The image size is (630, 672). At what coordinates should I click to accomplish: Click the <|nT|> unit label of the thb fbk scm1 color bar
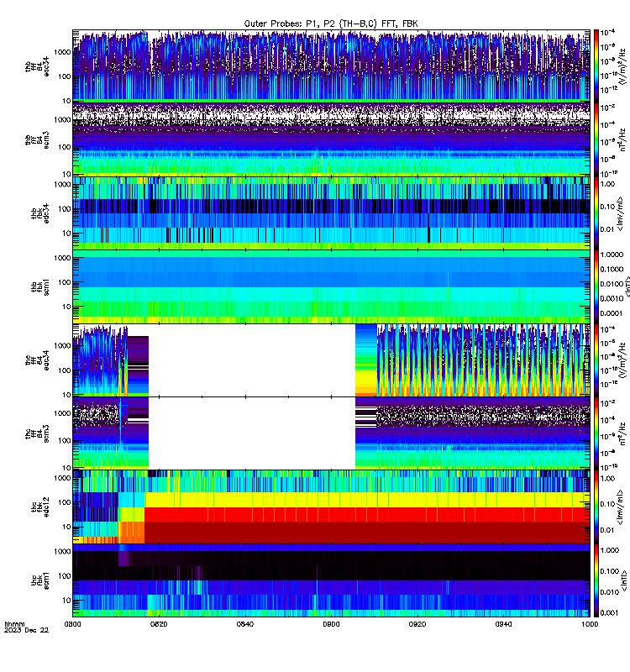coord(627,286)
